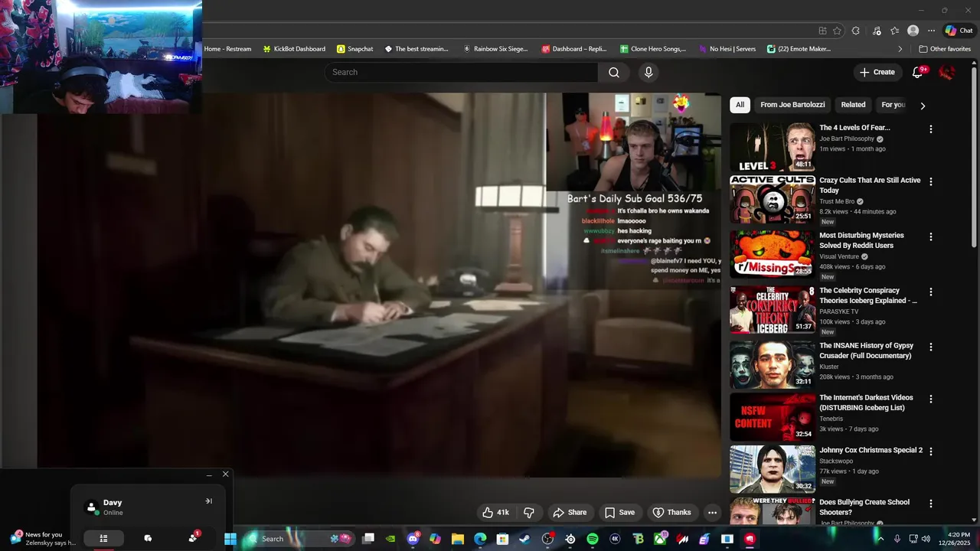Viewport: 980px width, 551px height.
Task: Open 'NSFW Content' Darkest Videos thumbnail
Action: pos(773,417)
